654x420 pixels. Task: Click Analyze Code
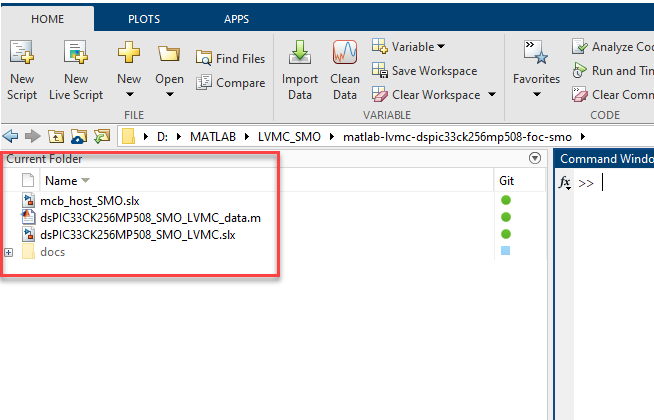tap(612, 47)
